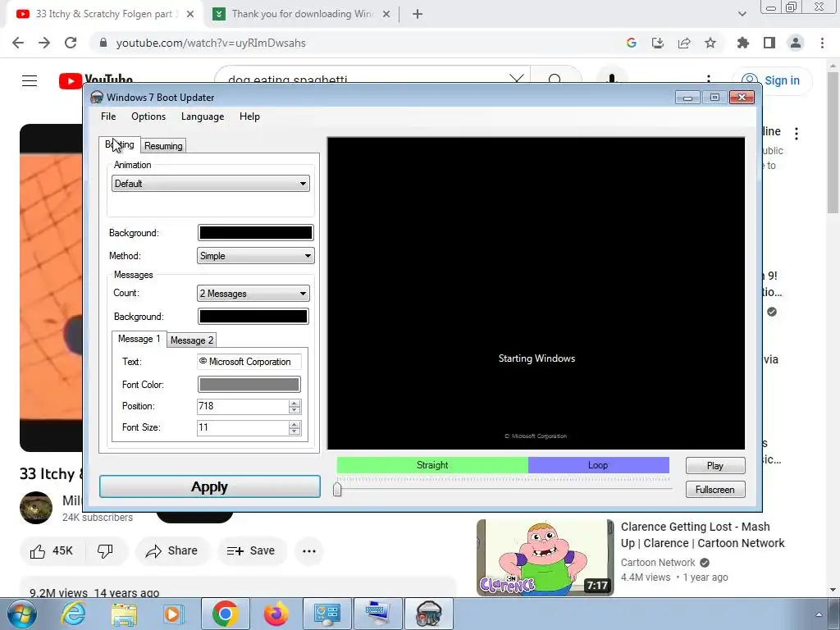The height and width of the screenshot is (630, 840).
Task: Open the Chrome profile avatar
Action: pos(796,43)
